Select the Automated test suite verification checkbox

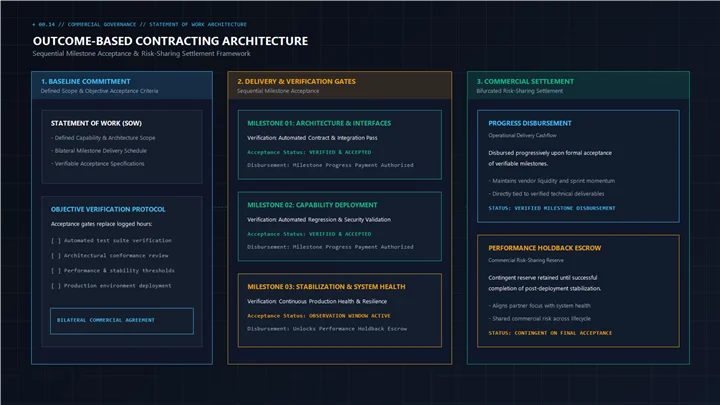(x=56, y=241)
